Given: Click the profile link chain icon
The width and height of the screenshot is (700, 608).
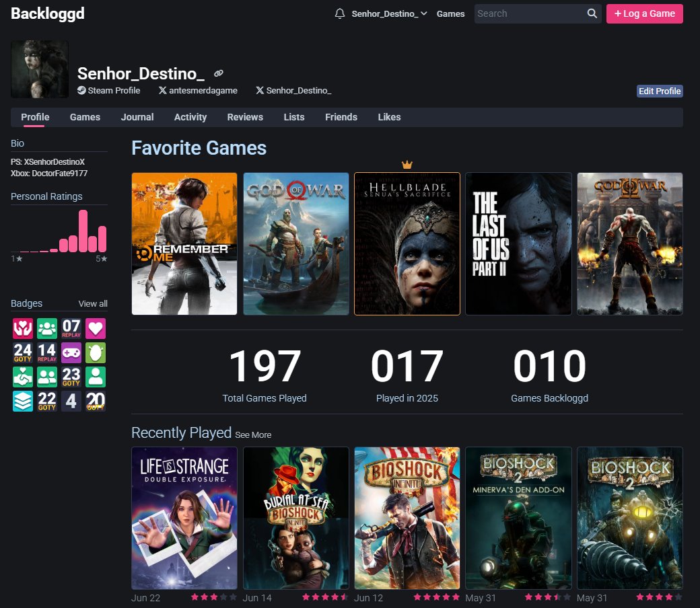Looking at the screenshot, I should (x=218, y=73).
